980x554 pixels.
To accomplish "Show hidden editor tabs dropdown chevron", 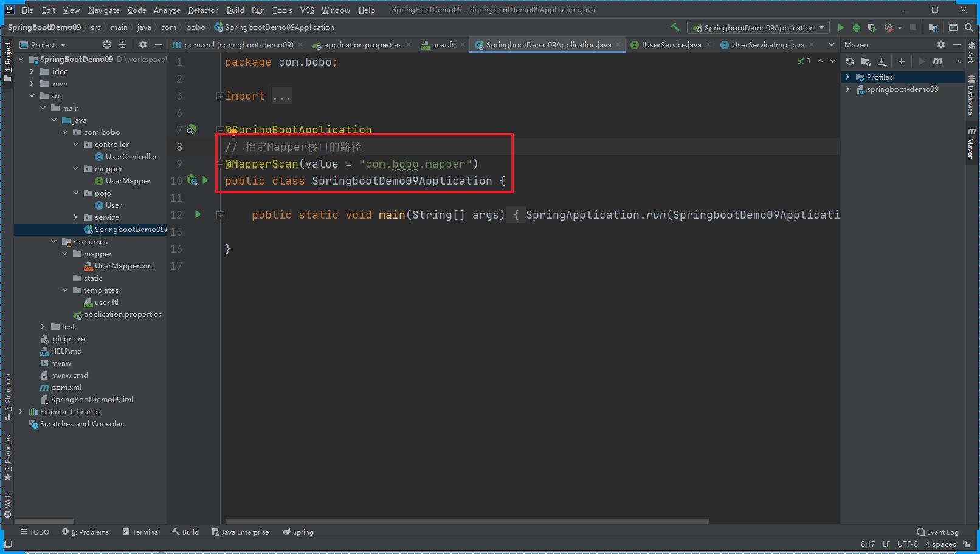I will [x=831, y=44].
